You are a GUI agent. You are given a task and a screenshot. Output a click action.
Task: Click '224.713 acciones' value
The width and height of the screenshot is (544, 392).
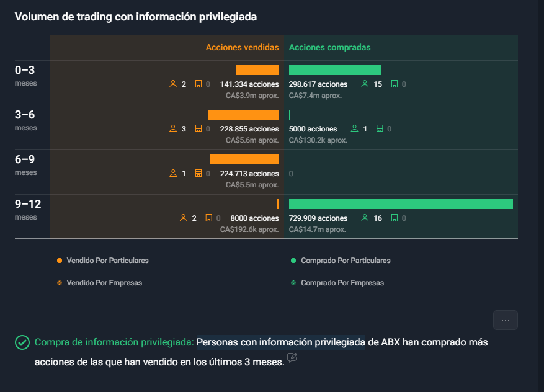[249, 174]
